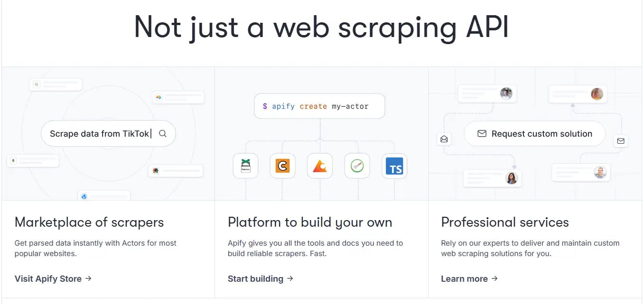This screenshot has width=644, height=304.
Task: Click the envelope icon on the far right edge
Action: (x=621, y=141)
